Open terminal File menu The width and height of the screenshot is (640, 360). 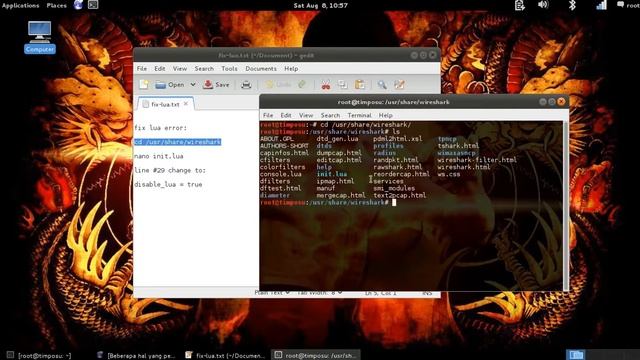(268, 115)
